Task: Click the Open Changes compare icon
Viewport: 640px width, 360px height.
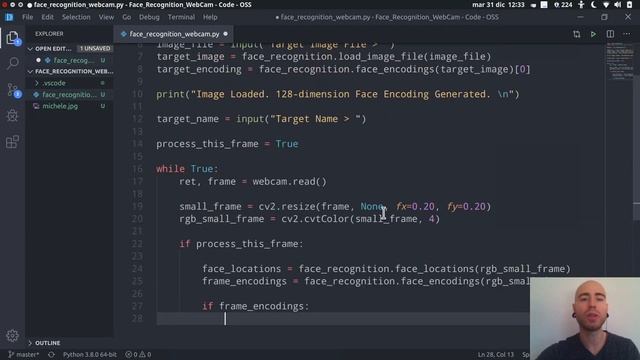Action: click(576, 34)
